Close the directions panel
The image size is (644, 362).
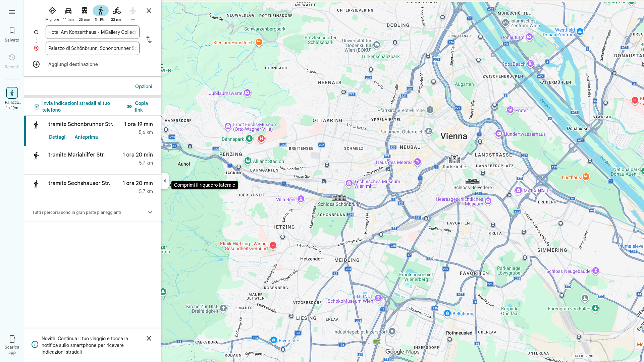[x=149, y=11]
